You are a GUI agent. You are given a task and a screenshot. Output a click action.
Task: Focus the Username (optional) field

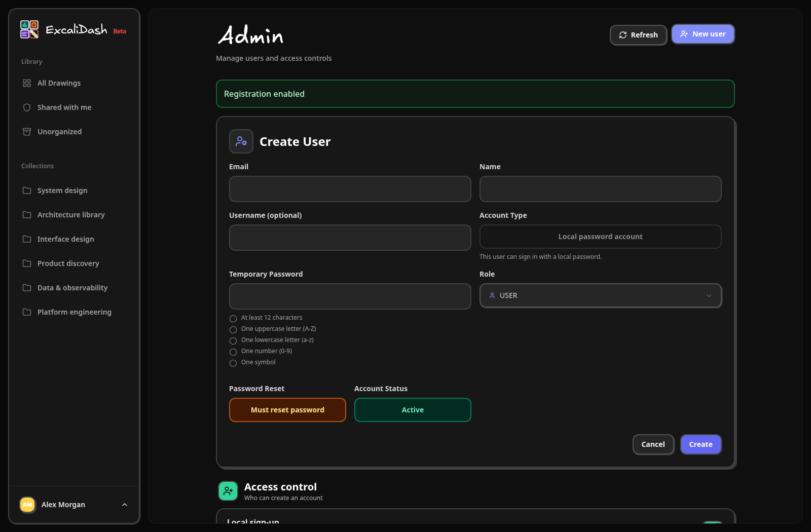tap(350, 238)
